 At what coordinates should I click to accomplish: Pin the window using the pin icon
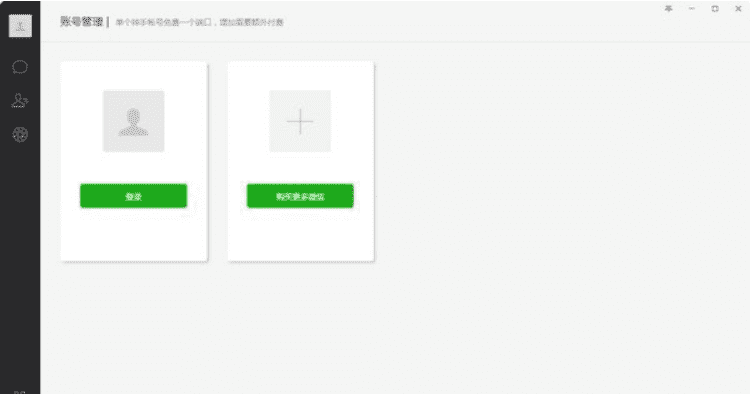tap(668, 9)
